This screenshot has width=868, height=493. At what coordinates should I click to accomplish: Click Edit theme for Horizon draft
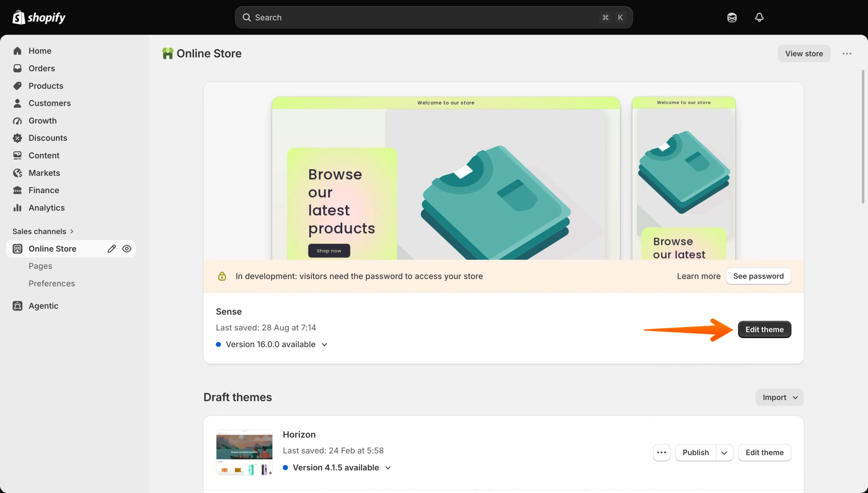(x=765, y=453)
